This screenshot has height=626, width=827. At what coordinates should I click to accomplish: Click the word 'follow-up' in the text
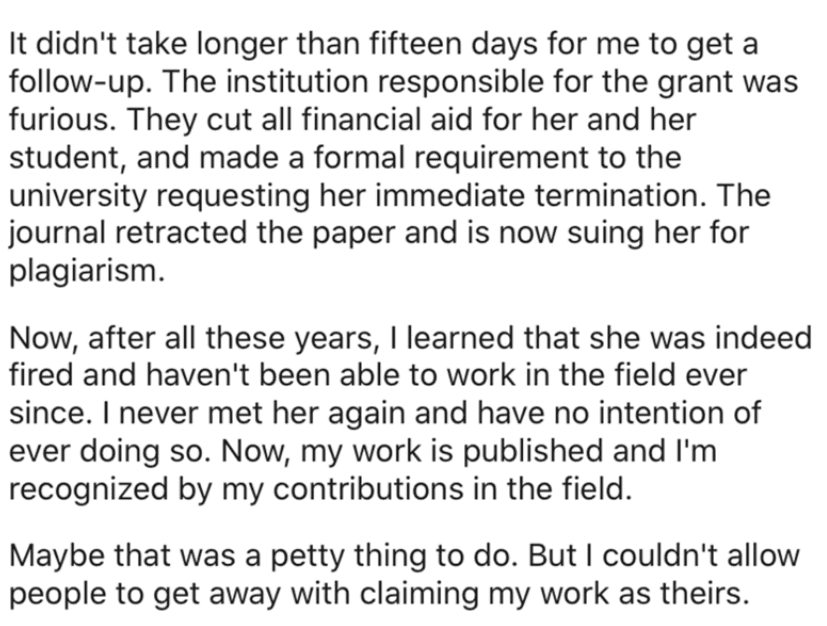tap(76, 83)
